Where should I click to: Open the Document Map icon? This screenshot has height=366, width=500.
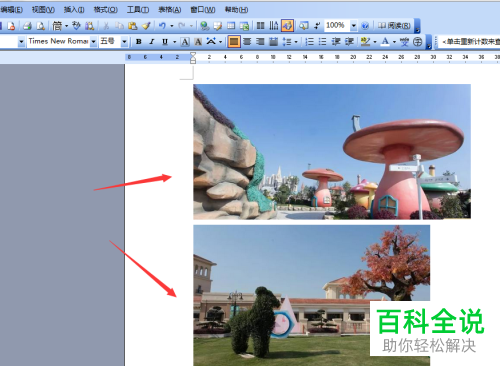coord(304,26)
